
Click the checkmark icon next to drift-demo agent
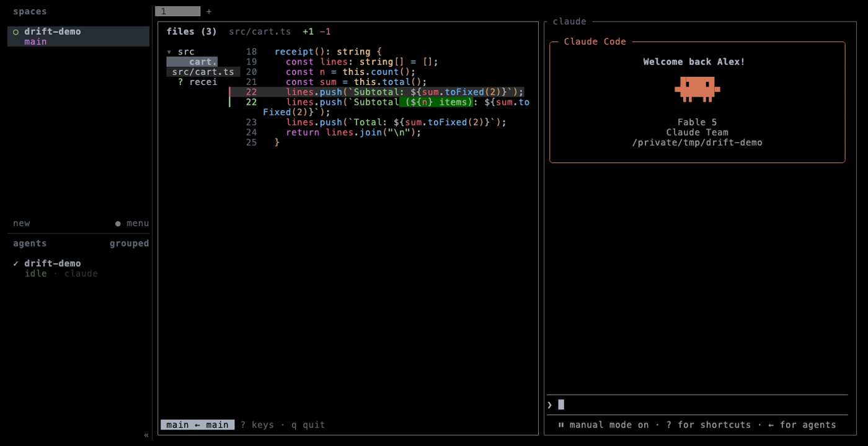(x=16, y=263)
